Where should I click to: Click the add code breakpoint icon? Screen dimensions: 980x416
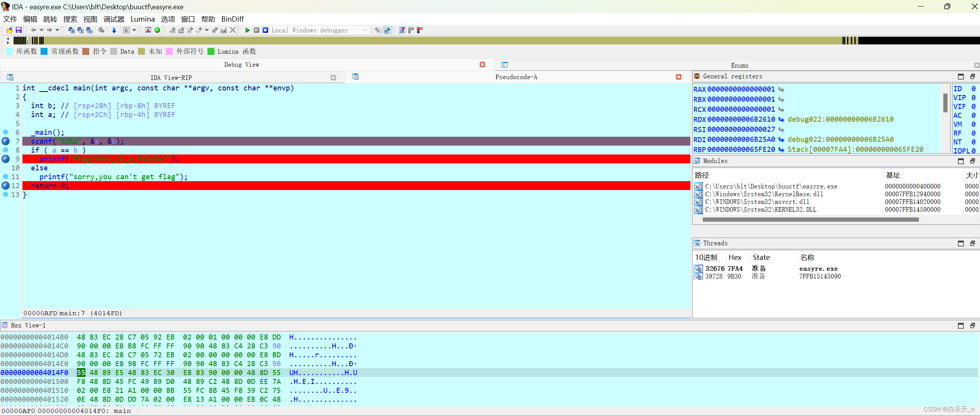172,30
